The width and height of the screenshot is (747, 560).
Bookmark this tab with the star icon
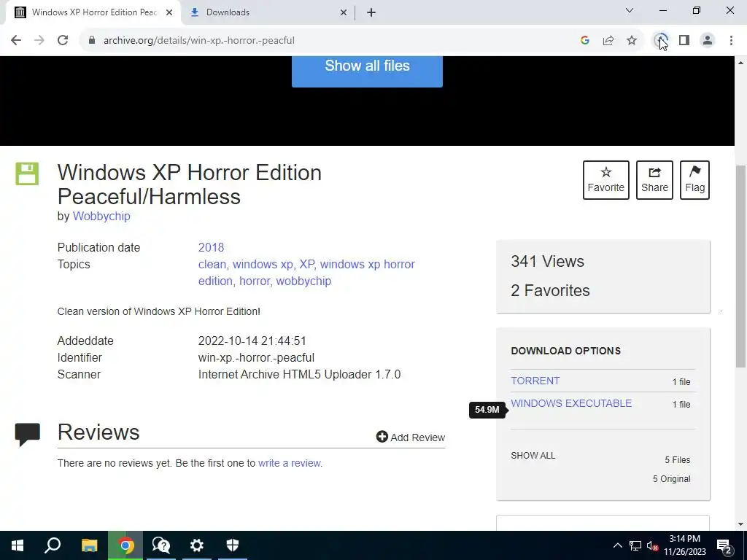point(632,41)
